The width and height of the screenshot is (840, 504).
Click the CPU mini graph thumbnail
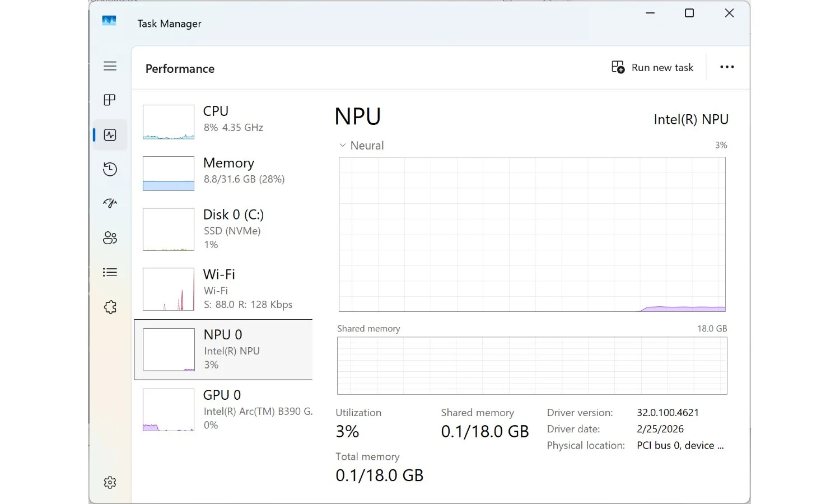tap(169, 122)
